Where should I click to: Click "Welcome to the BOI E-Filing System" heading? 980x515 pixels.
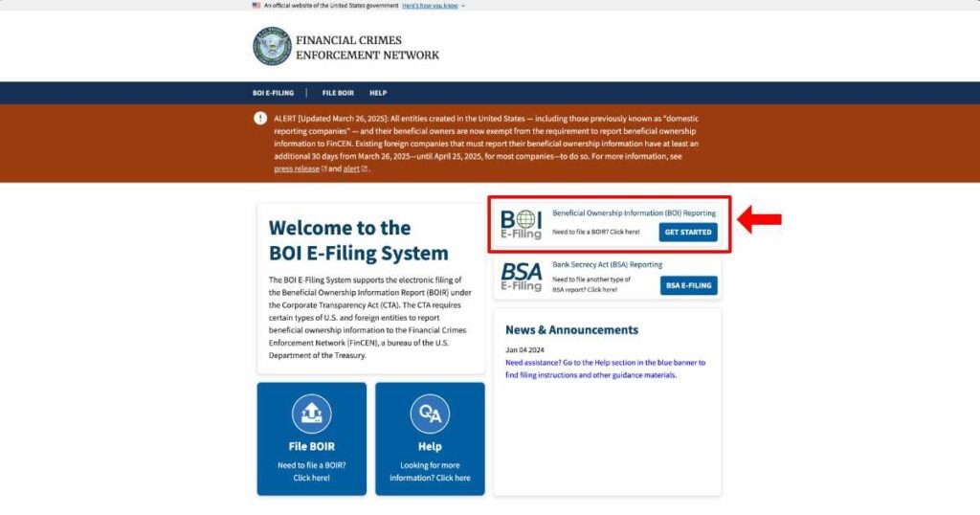[359, 240]
